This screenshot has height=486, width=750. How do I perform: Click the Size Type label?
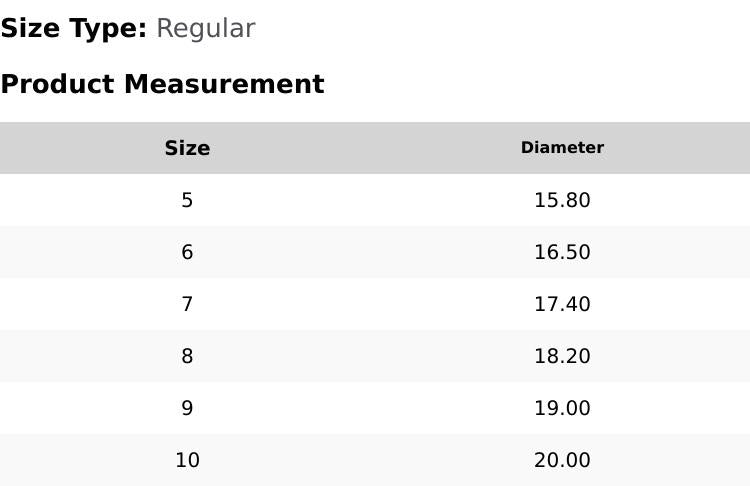point(73,29)
